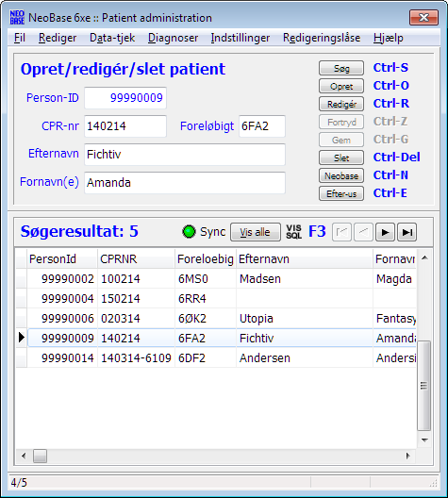
Task: Click the Ctrl-S shortcut label
Action: 390,67
